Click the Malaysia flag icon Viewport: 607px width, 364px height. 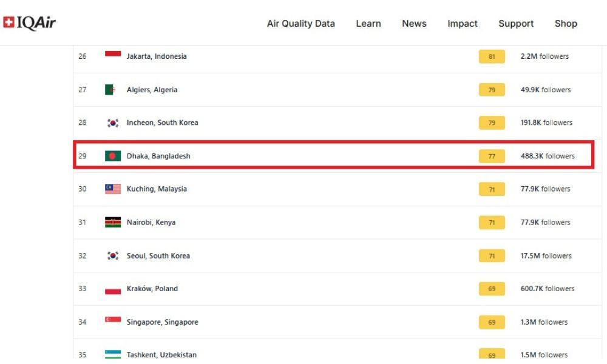point(113,189)
